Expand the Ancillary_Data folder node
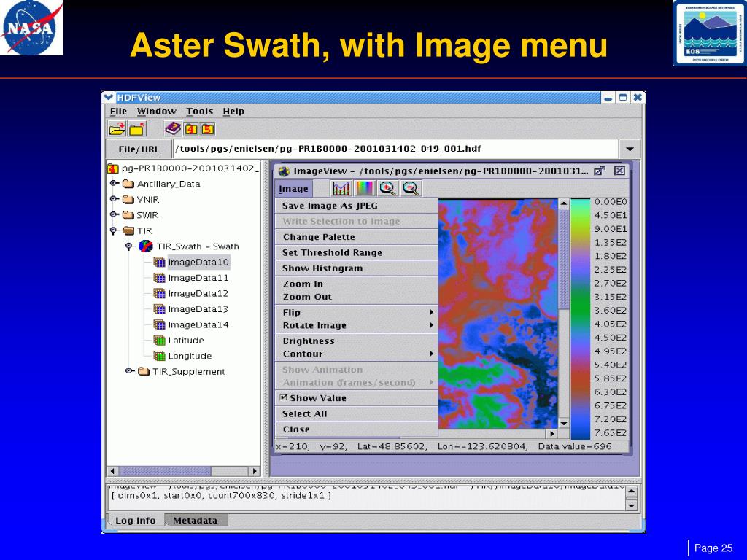Viewport: 747px width, 560px height. (x=114, y=183)
